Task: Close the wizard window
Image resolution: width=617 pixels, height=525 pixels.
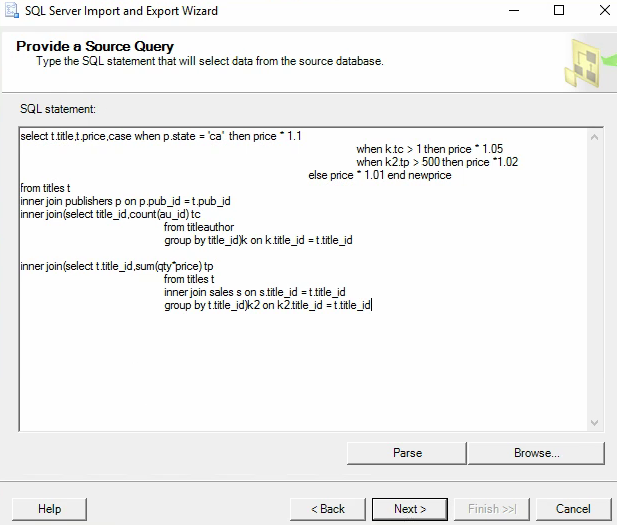Action: [604, 10]
